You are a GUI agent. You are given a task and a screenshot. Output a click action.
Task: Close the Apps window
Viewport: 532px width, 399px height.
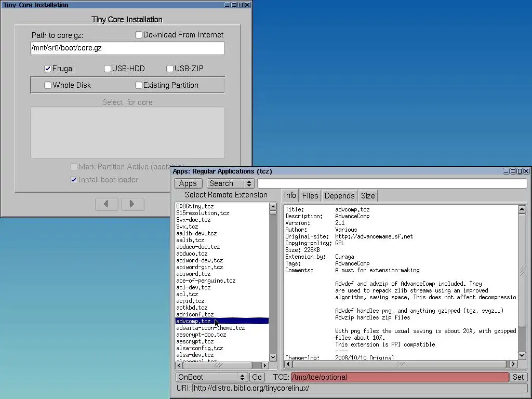(526, 171)
